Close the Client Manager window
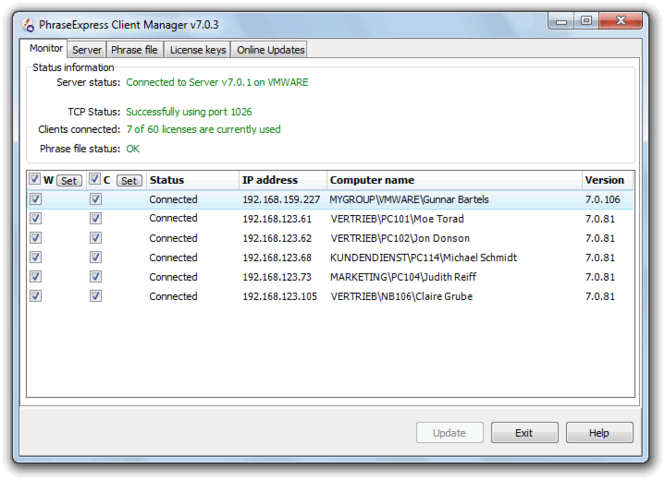The height and width of the screenshot is (480, 665). click(620, 21)
